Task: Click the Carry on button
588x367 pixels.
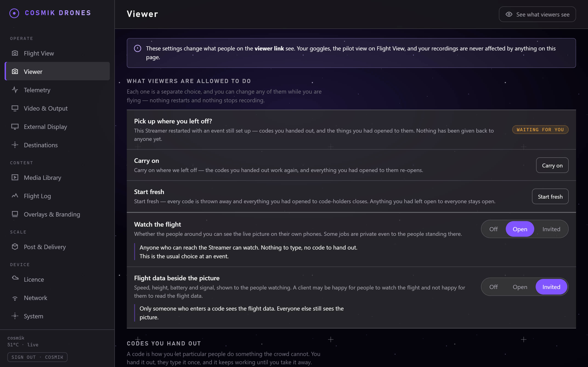Action: click(552, 165)
